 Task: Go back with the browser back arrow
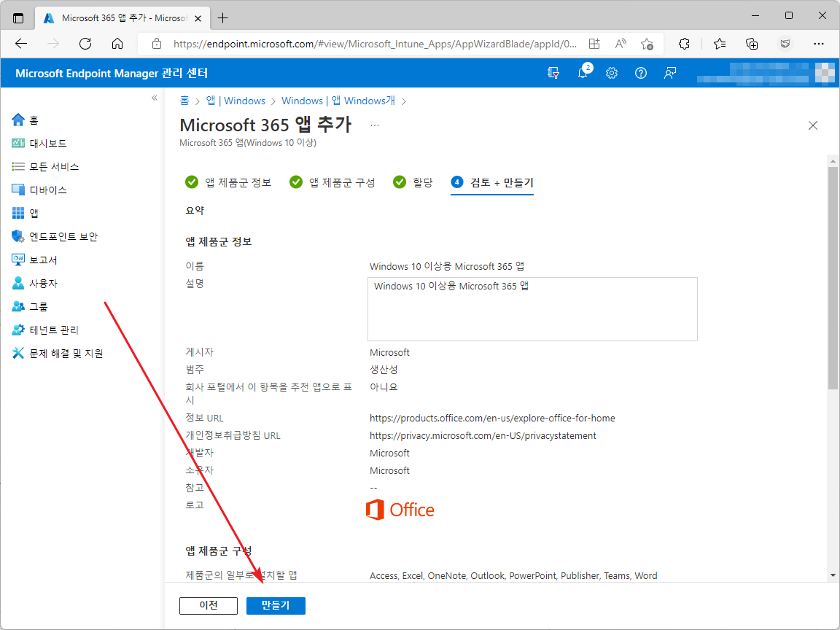[x=21, y=44]
